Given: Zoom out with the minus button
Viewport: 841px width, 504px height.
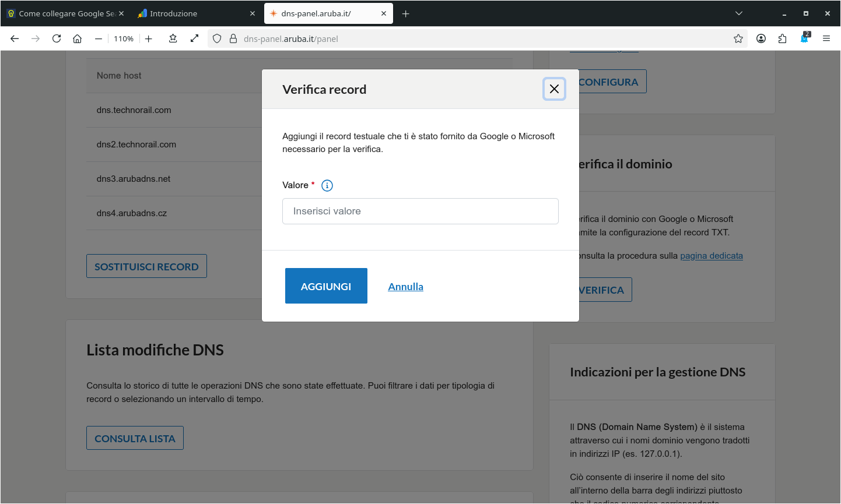Looking at the screenshot, I should point(98,39).
